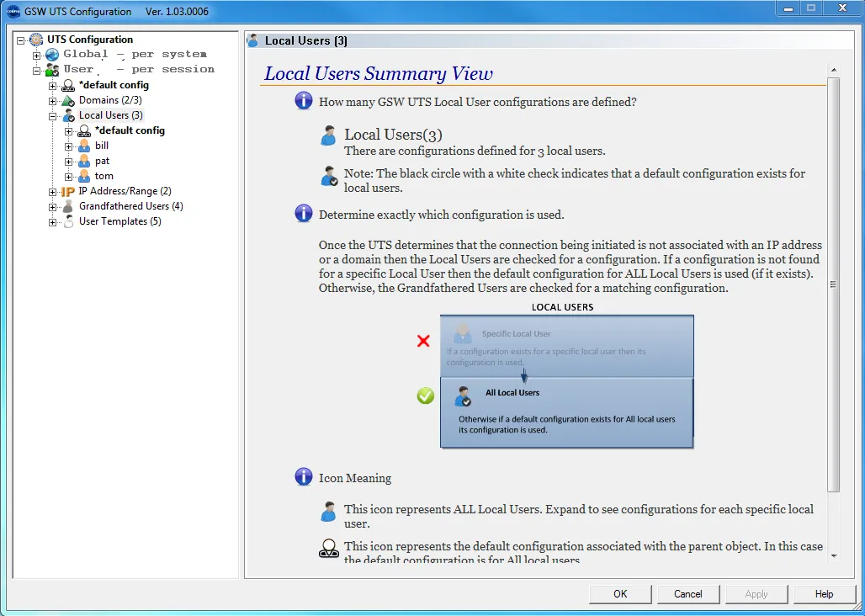Image resolution: width=865 pixels, height=616 pixels.
Task: Select Domains (2/3) in the tree
Action: [x=110, y=100]
